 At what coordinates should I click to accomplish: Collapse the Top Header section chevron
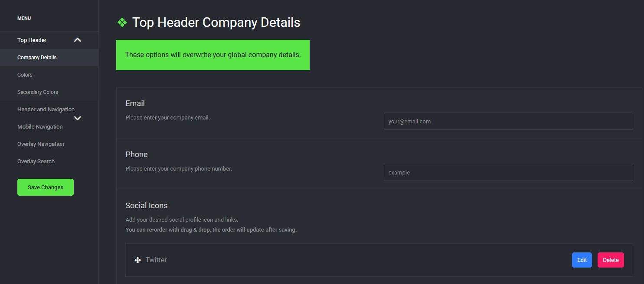click(77, 40)
